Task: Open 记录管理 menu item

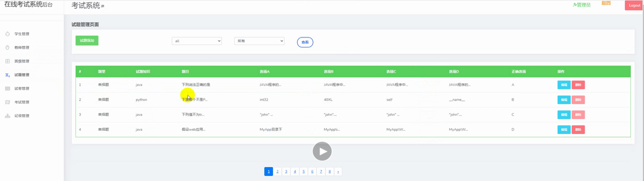Action: pos(22,116)
